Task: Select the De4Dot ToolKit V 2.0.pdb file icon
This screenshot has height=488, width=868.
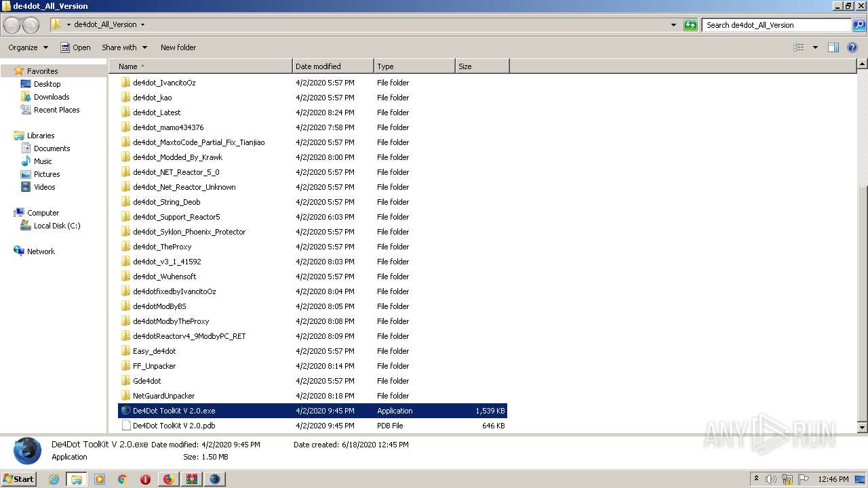Action: pyautogui.click(x=125, y=426)
